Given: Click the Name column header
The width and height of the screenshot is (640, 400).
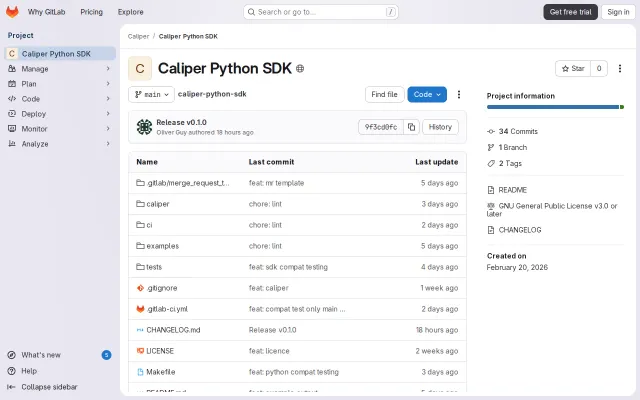Looking at the screenshot, I should point(147,162).
